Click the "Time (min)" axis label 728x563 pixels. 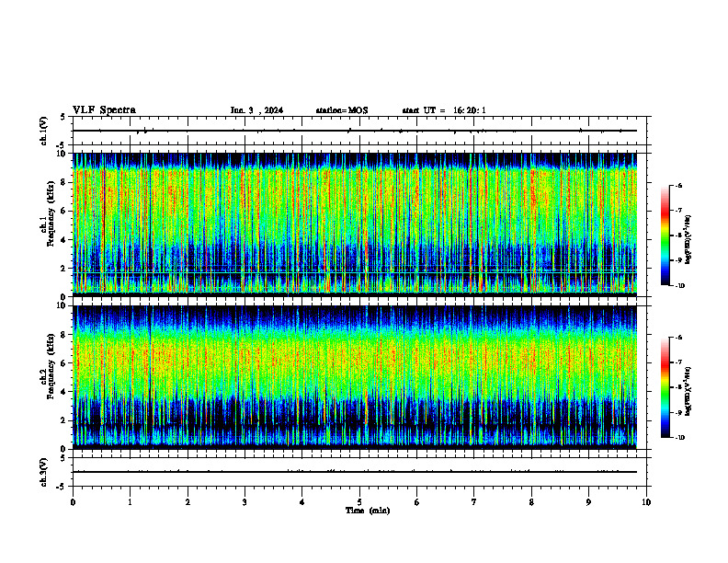coord(368,511)
